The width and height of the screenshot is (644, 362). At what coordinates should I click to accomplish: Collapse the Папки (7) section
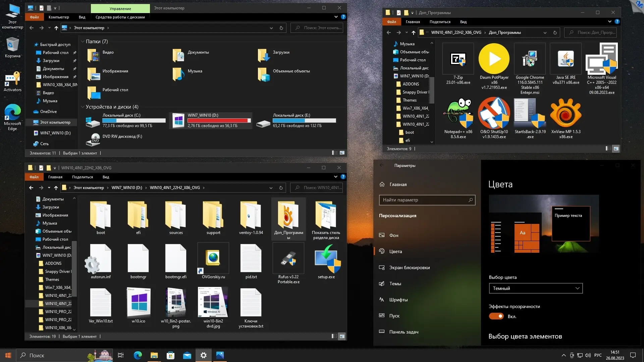click(x=83, y=42)
